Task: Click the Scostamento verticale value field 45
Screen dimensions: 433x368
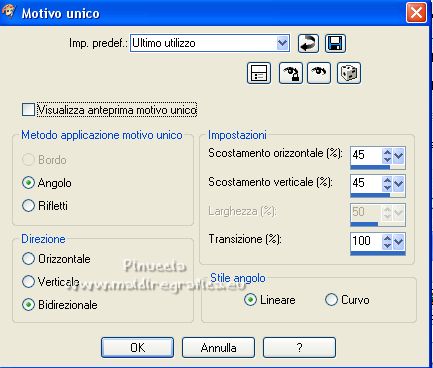Action: [366, 184]
